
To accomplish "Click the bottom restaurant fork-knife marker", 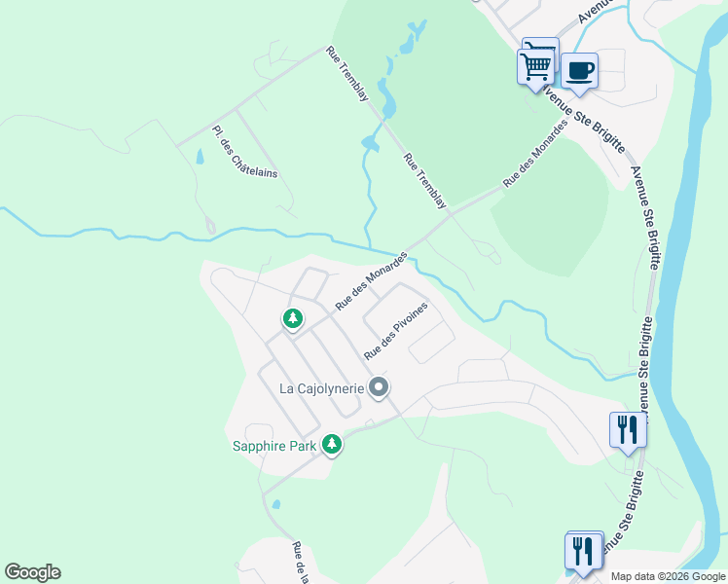I will click(583, 554).
